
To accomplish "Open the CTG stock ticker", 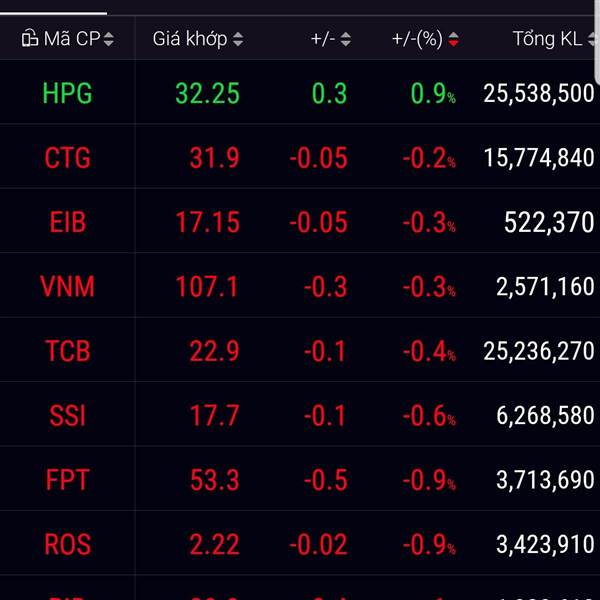I will pyautogui.click(x=67, y=158).
